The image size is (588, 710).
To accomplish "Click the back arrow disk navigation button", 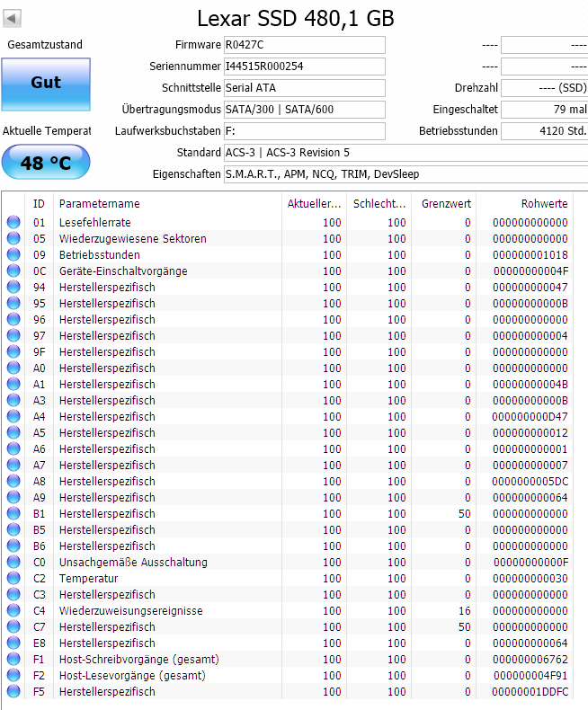I will pos(12,19).
